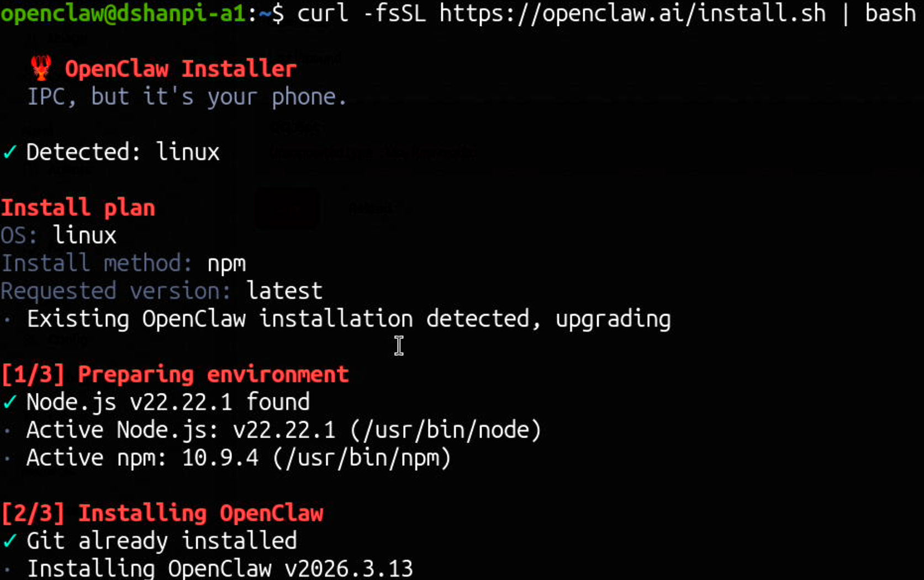Click the openclaw@dshanpi-a1 shell prompt
The width and height of the screenshot is (924, 580).
tap(123, 13)
